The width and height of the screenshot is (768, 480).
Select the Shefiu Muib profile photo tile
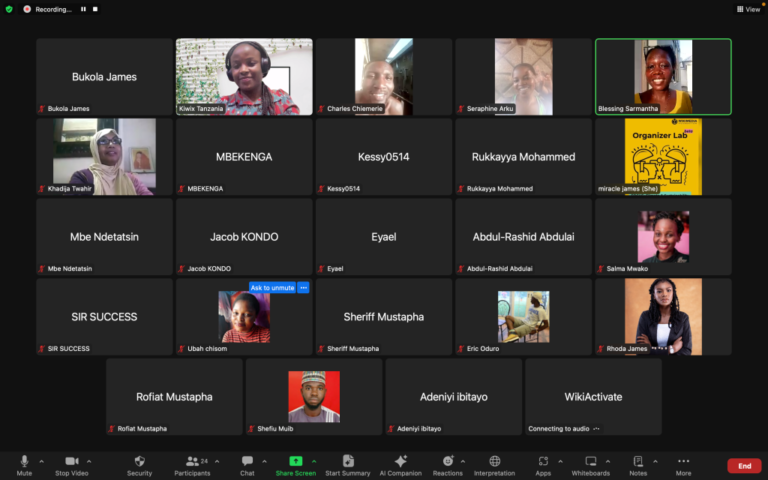[314, 397]
